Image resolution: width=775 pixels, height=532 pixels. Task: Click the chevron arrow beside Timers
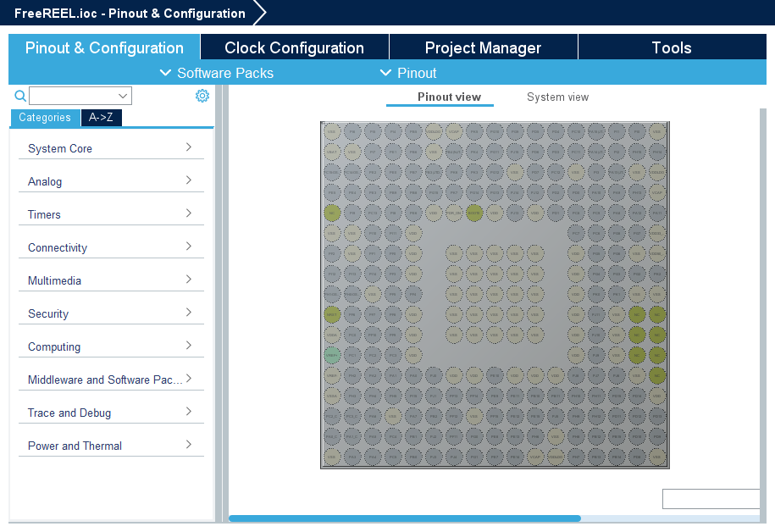click(189, 213)
